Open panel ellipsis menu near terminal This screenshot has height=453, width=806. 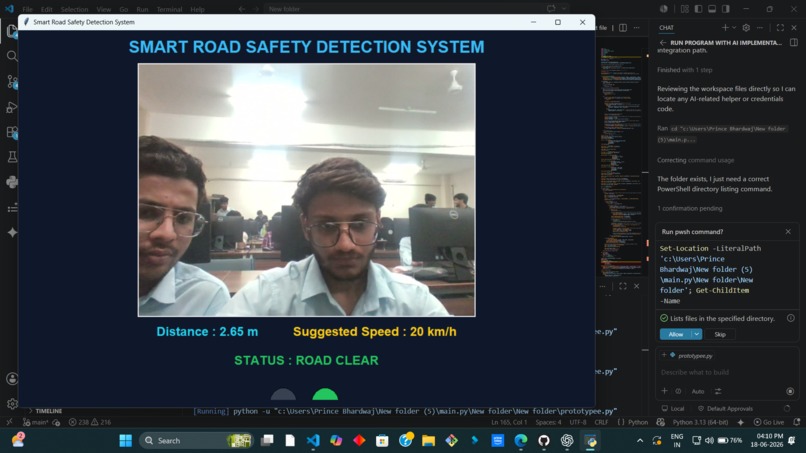(x=602, y=286)
